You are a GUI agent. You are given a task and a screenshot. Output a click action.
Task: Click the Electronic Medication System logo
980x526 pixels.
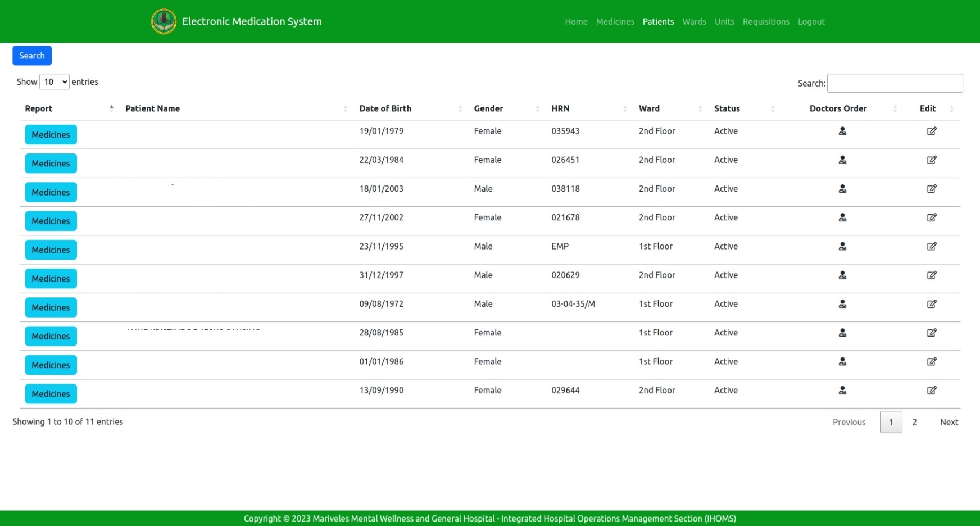(x=164, y=22)
